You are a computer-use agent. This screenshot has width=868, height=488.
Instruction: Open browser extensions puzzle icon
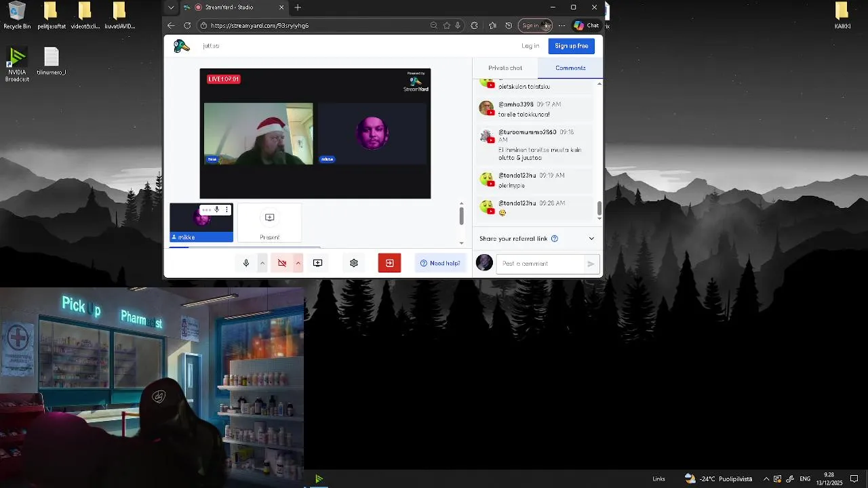(474, 26)
